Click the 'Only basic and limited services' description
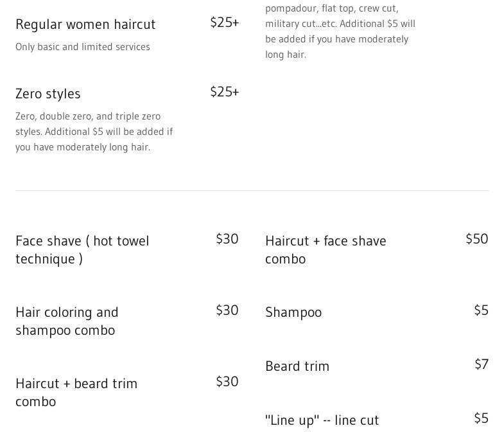This screenshot has height=446, width=504. tap(83, 47)
